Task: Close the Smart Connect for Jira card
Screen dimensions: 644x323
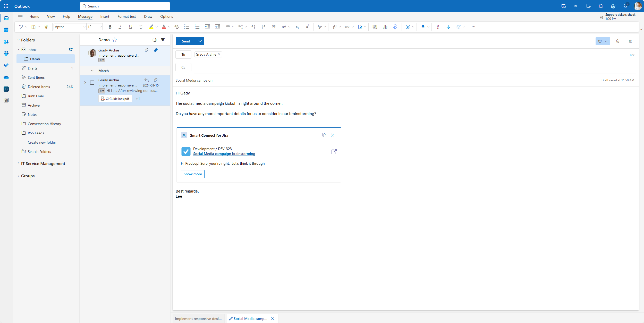Action: 333,135
